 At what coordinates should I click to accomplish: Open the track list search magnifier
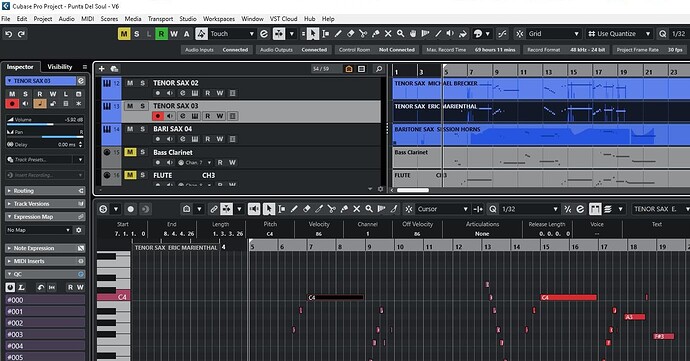378,69
